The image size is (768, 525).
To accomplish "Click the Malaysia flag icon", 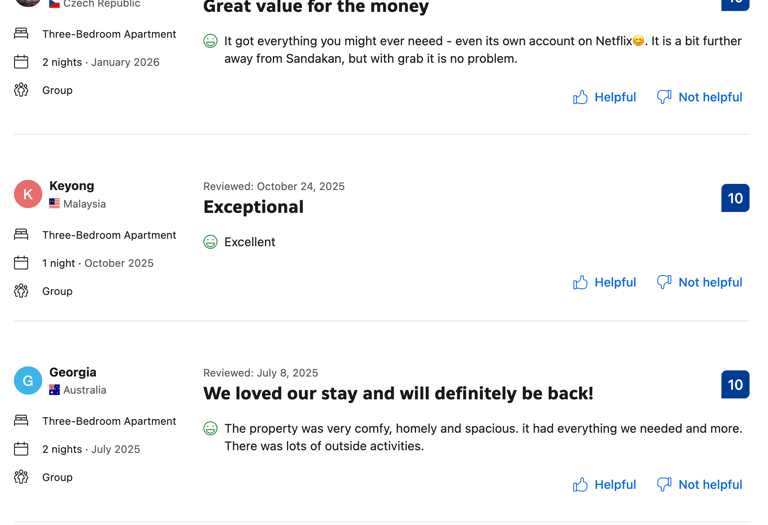I will (55, 204).
